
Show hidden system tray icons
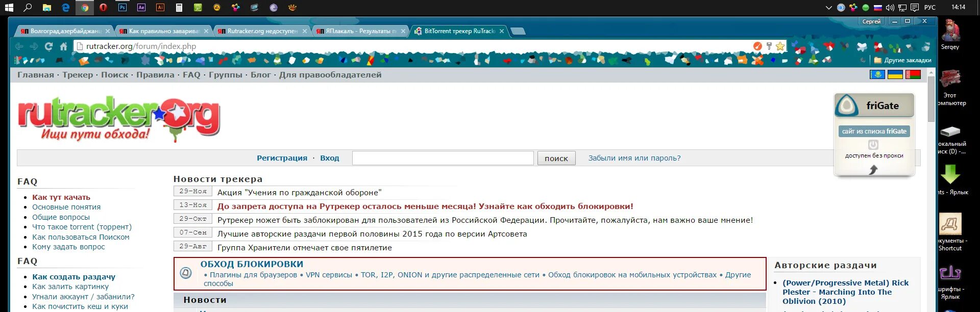click(828, 8)
